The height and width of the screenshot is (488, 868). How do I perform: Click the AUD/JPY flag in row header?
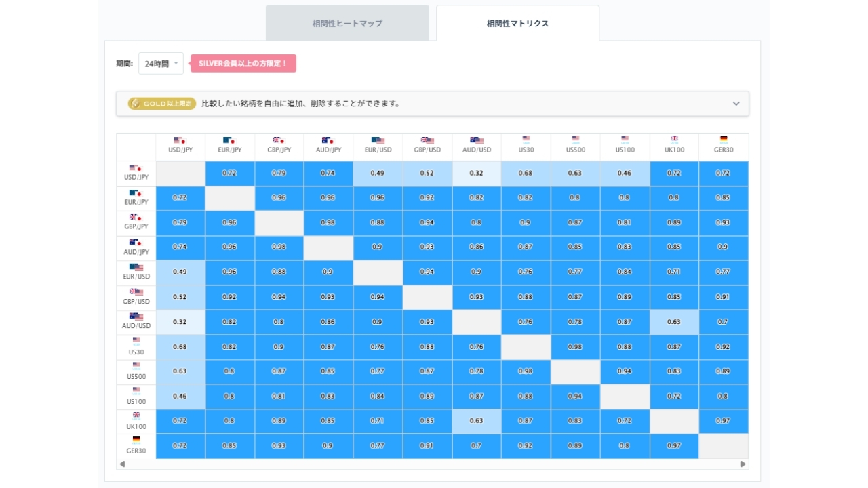coord(136,243)
